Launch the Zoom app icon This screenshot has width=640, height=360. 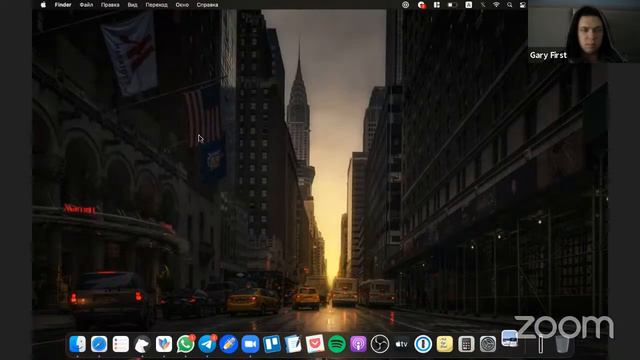[x=250, y=344]
